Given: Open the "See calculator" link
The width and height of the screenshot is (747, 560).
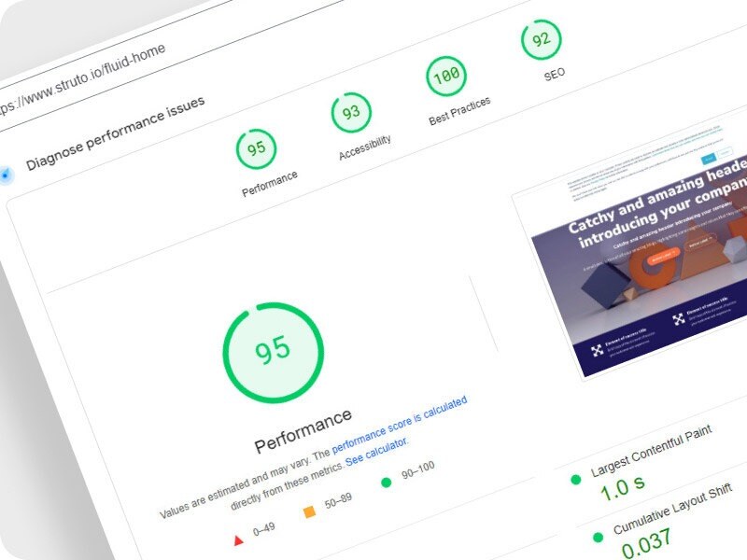Looking at the screenshot, I should (x=376, y=454).
